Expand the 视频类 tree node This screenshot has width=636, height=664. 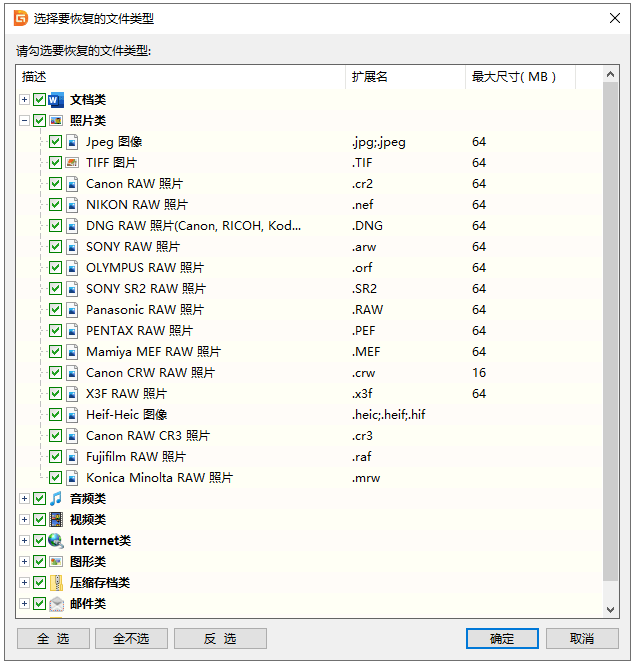click(24, 520)
